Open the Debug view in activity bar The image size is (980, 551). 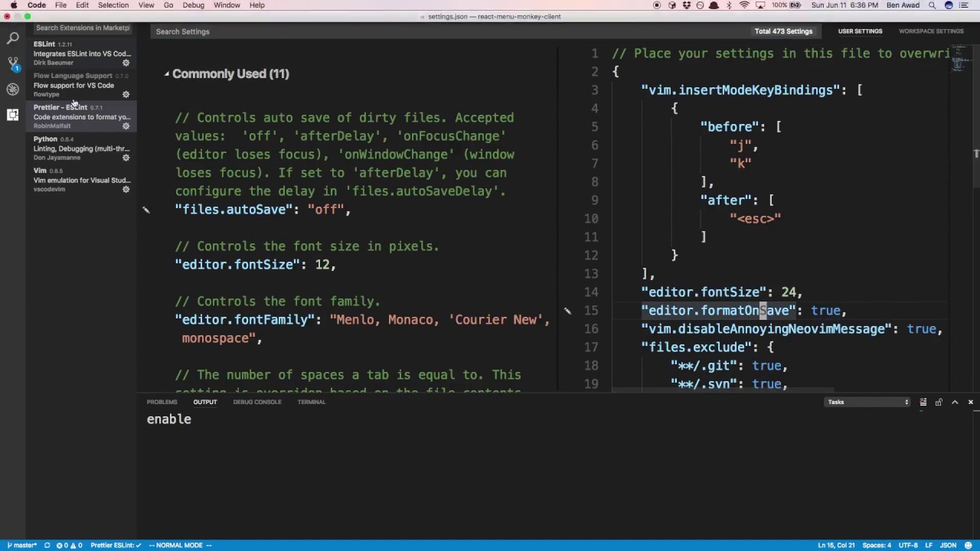(x=12, y=89)
